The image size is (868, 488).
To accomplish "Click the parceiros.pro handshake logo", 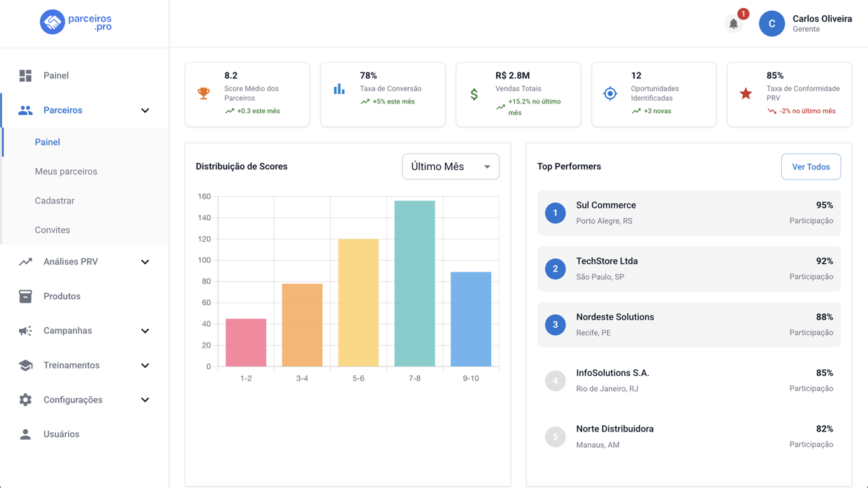I will (52, 22).
